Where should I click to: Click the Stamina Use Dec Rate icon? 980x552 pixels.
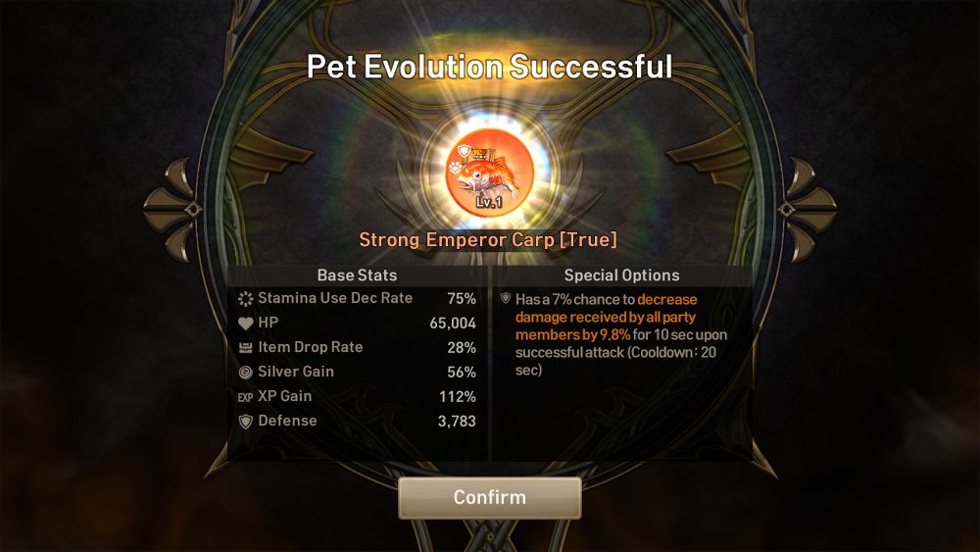[x=246, y=299]
